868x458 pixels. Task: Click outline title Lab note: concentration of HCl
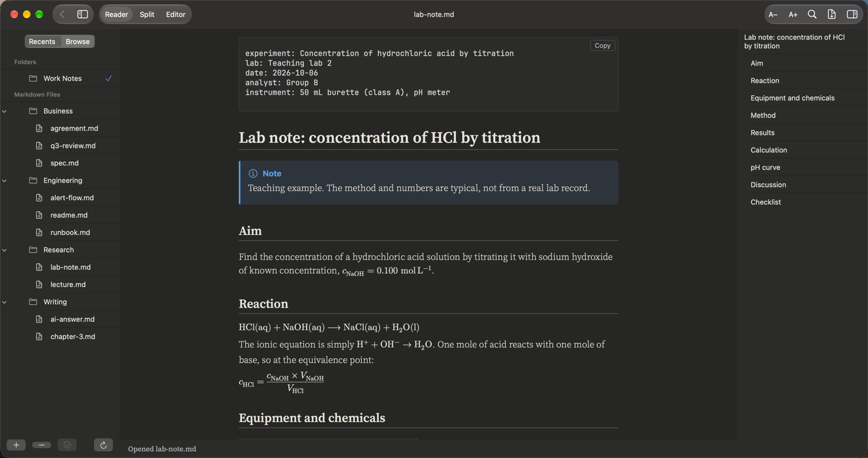tap(794, 41)
